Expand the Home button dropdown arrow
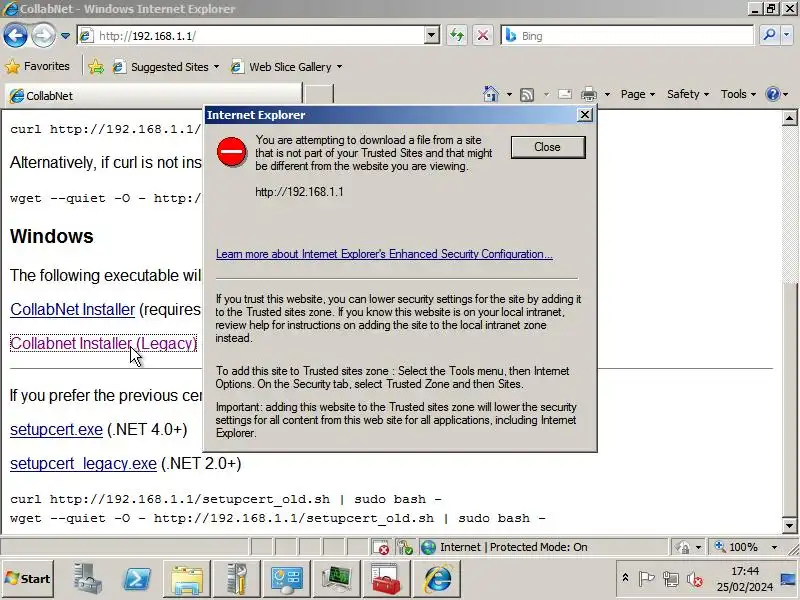This screenshot has width=800, height=600. 509,94
